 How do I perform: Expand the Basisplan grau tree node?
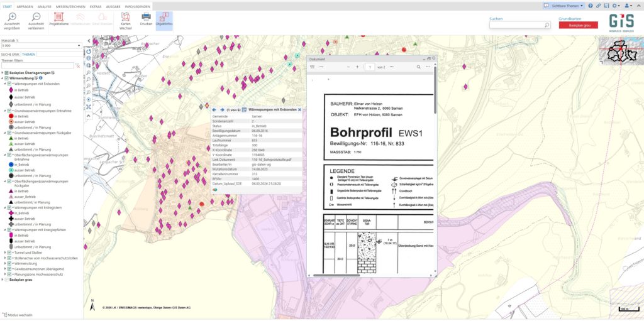tap(3, 279)
